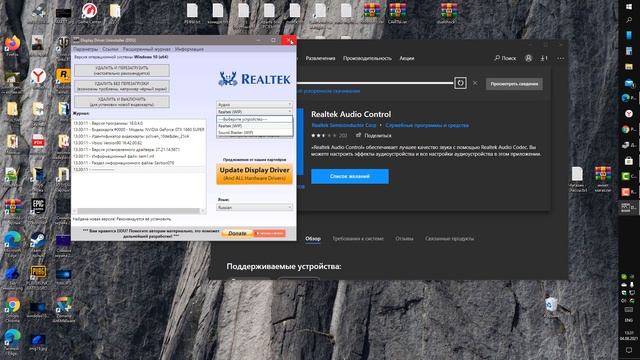The height and width of the screenshot is (360, 640).
Task: Launch Steam from the desktop
Action: 38,240
